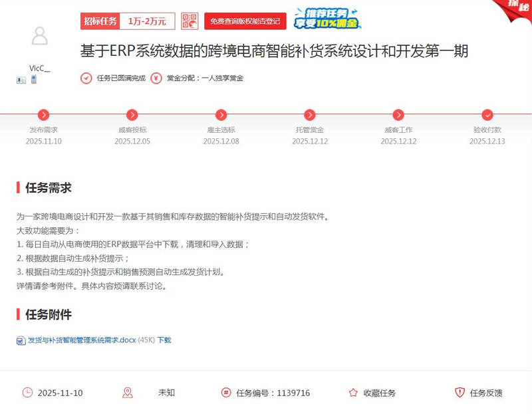The height and width of the screenshot is (414, 532).
Task: Click the VicC__ user avatar
Action: 40,36
